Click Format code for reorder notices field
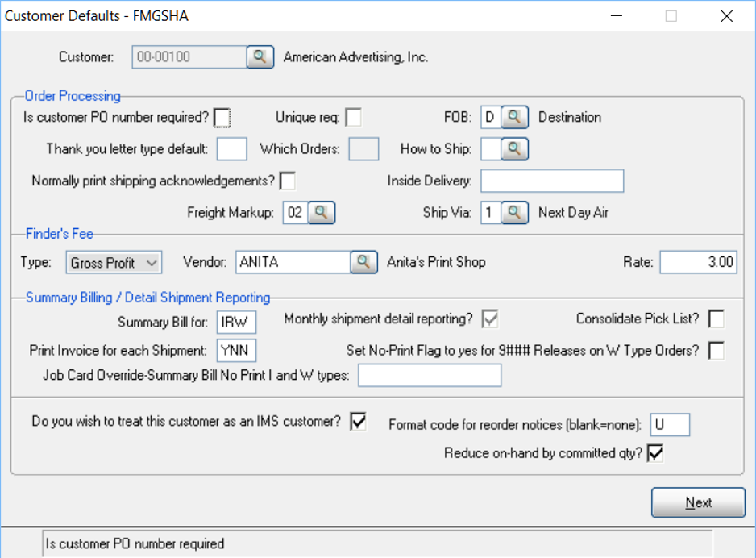 [x=670, y=425]
